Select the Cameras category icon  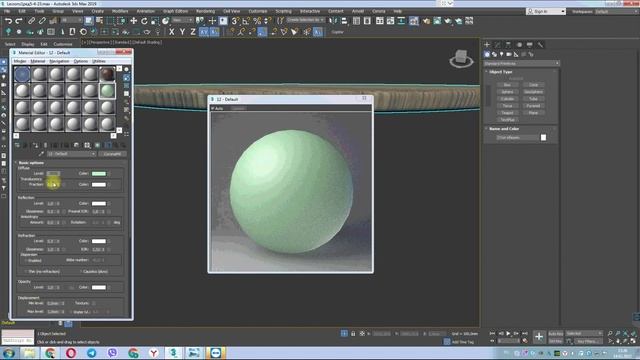click(509, 54)
